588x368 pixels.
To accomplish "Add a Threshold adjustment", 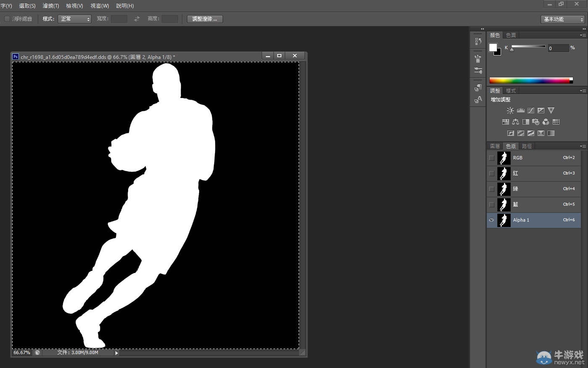I will (x=531, y=133).
